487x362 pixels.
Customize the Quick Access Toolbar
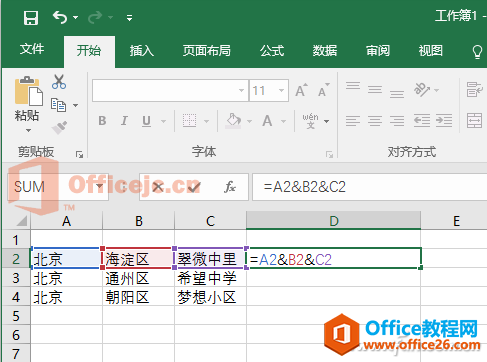click(129, 18)
